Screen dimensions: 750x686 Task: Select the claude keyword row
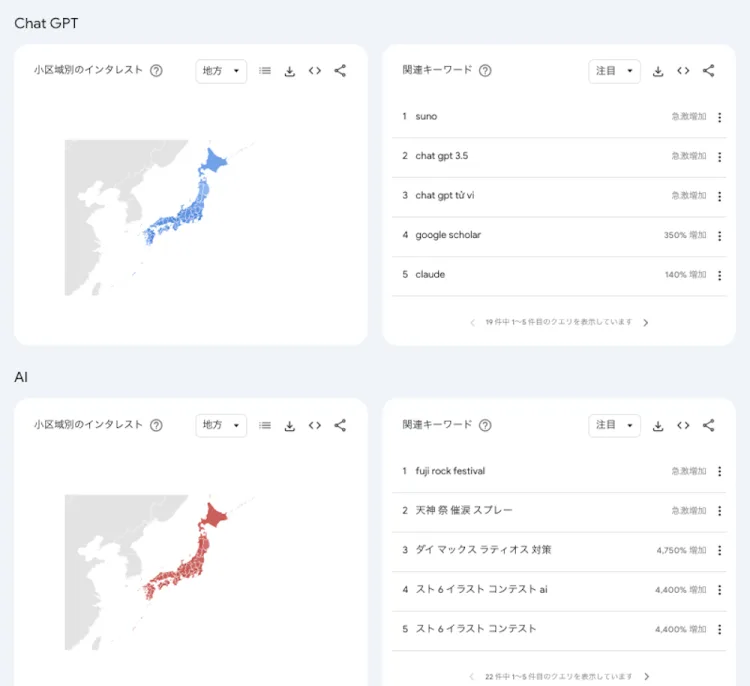(559, 276)
